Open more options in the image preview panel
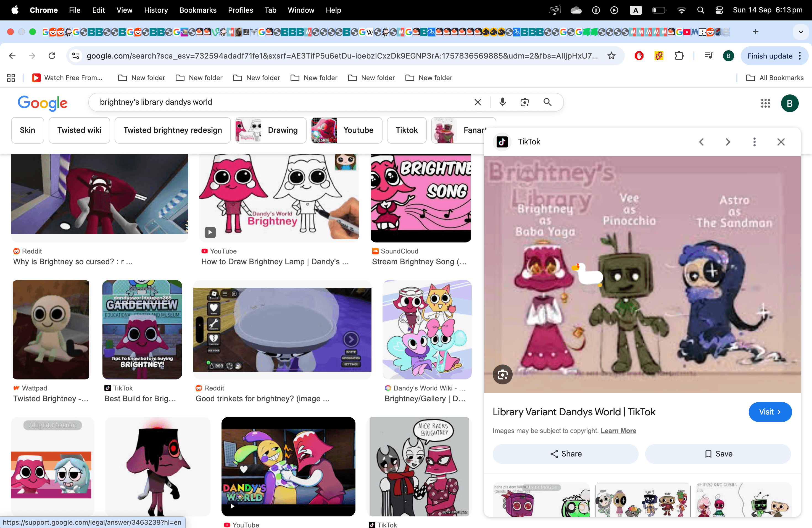 coord(754,142)
